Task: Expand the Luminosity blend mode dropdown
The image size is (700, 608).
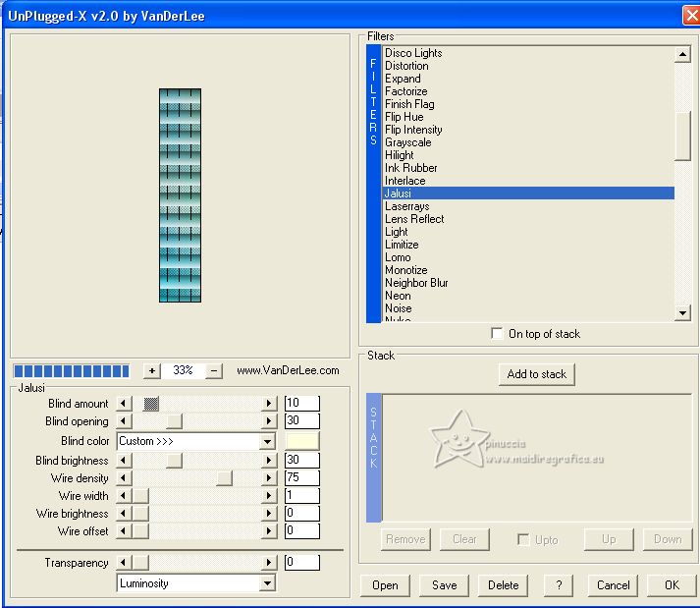Action: [267, 583]
